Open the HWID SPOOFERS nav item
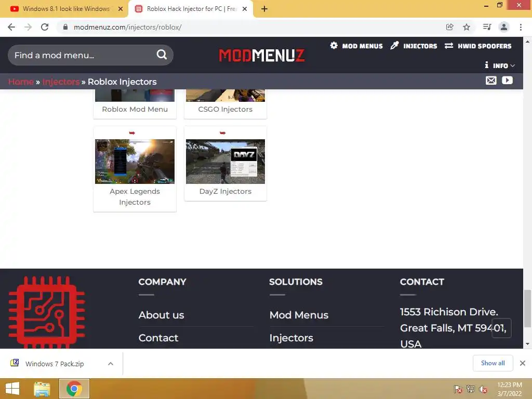Viewport: 532px width, 399px height. tap(478, 46)
